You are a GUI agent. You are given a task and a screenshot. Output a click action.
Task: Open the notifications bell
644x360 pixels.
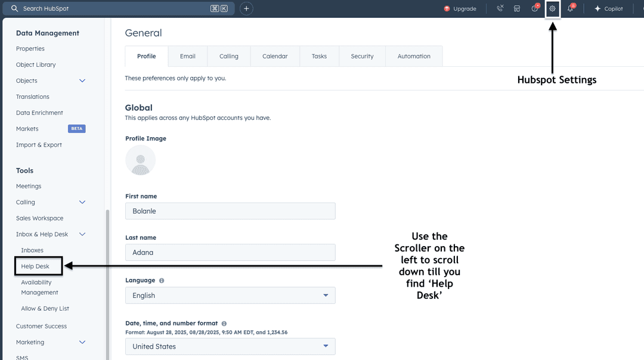click(571, 9)
